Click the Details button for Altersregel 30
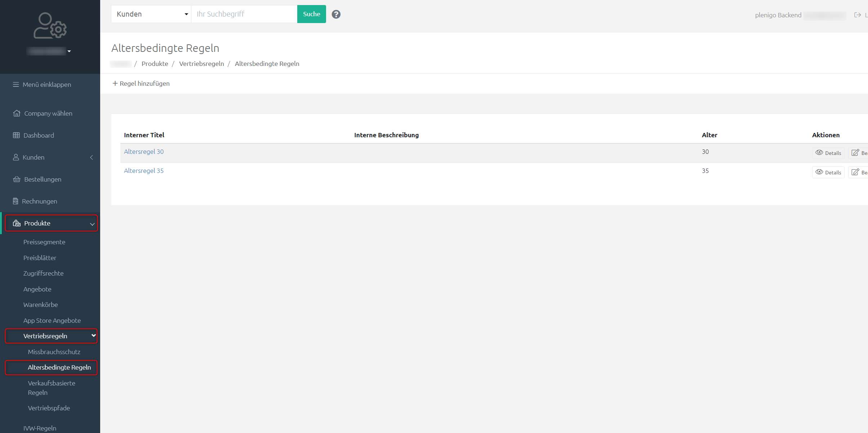The image size is (868, 433). tap(828, 153)
